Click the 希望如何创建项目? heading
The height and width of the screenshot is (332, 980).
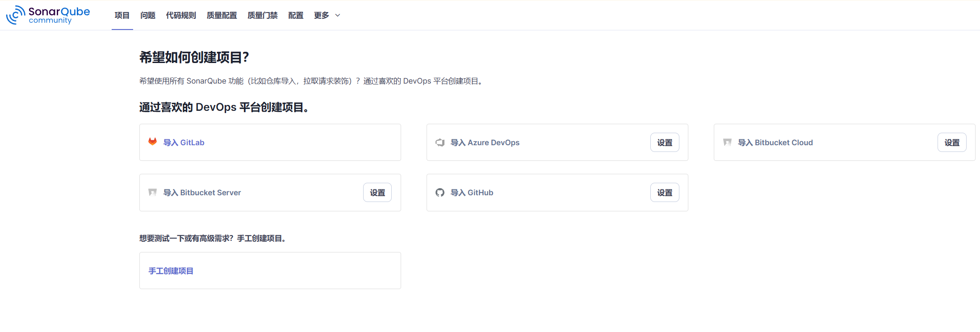click(194, 57)
